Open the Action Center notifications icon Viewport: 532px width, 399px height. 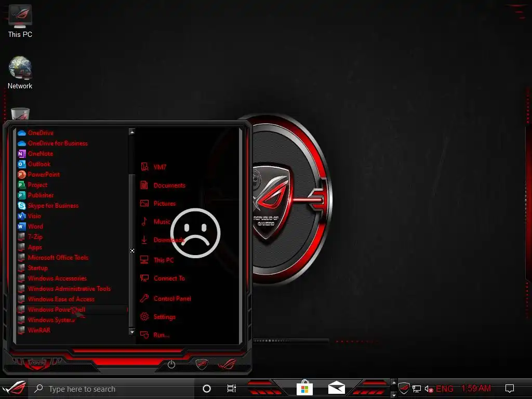[510, 389]
